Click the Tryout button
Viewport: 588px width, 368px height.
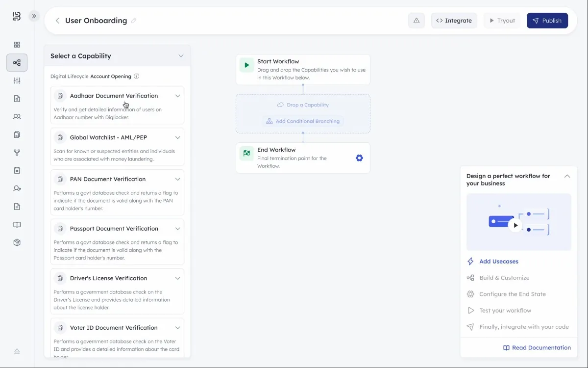tap(502, 21)
